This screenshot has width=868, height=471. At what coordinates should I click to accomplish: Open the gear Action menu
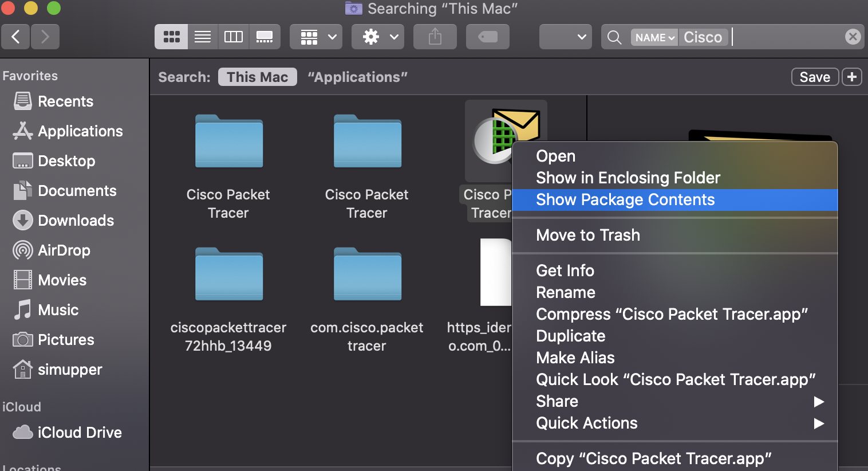click(378, 37)
